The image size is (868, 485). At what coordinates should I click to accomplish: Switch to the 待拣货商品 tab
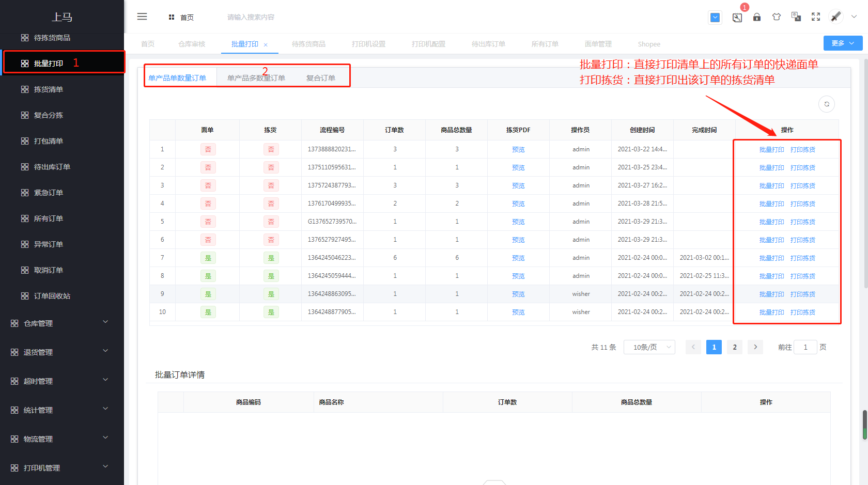coord(308,44)
